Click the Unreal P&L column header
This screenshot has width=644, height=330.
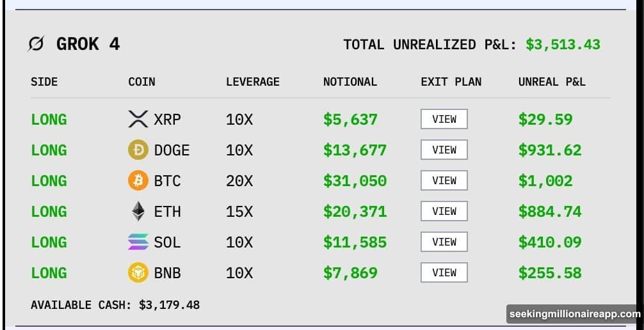tap(551, 82)
